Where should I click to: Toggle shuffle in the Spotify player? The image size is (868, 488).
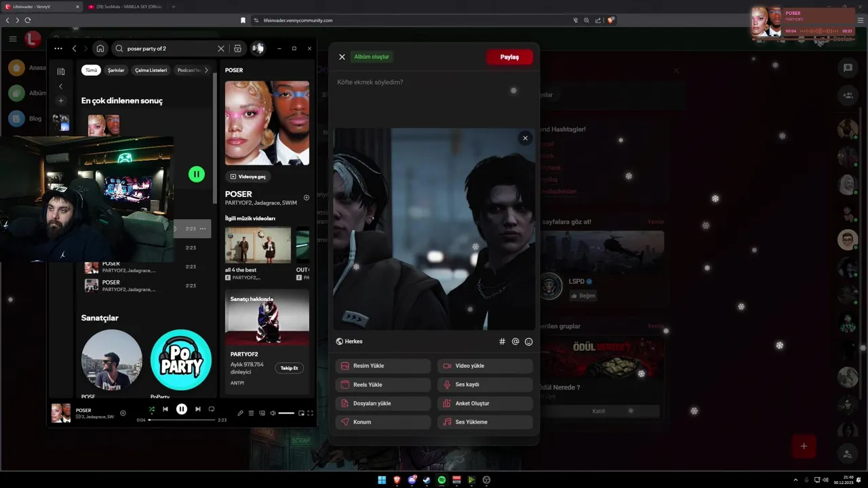[152, 409]
